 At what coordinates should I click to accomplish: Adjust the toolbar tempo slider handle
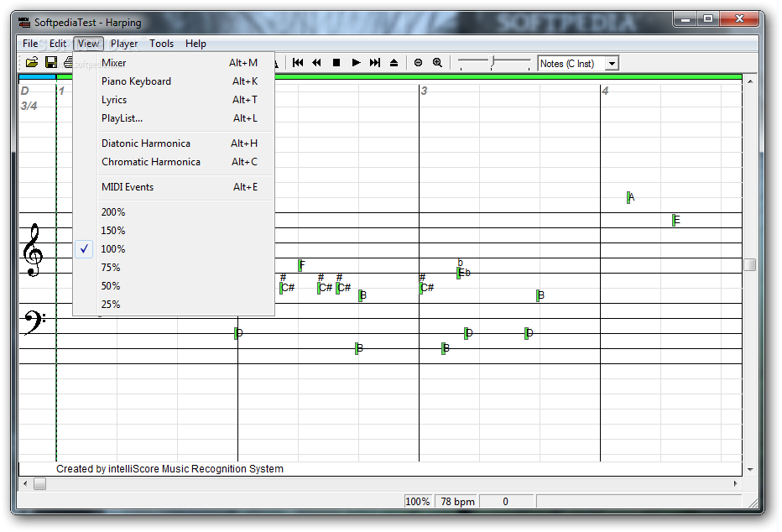tap(493, 61)
